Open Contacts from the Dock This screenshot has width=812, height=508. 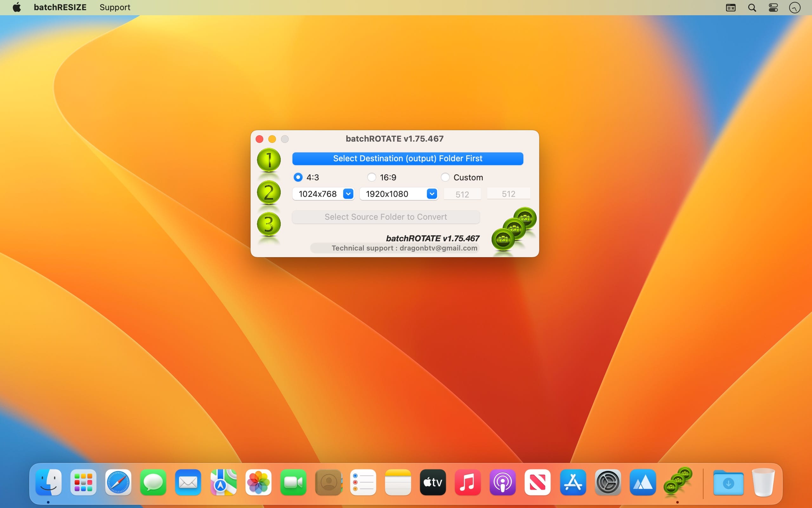(x=328, y=482)
